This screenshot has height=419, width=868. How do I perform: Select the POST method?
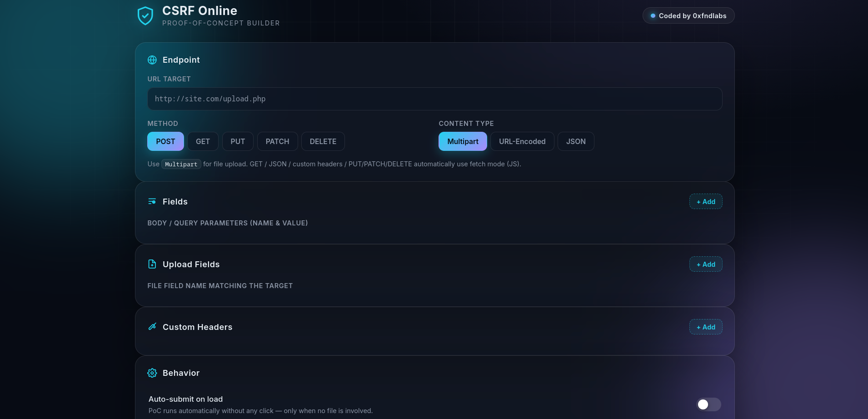tap(165, 141)
